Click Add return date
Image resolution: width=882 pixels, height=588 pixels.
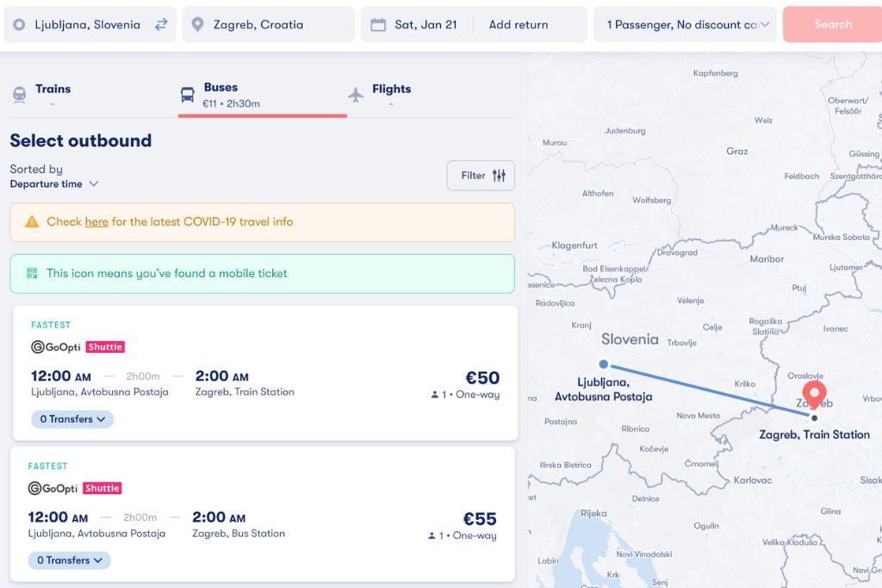(x=518, y=25)
